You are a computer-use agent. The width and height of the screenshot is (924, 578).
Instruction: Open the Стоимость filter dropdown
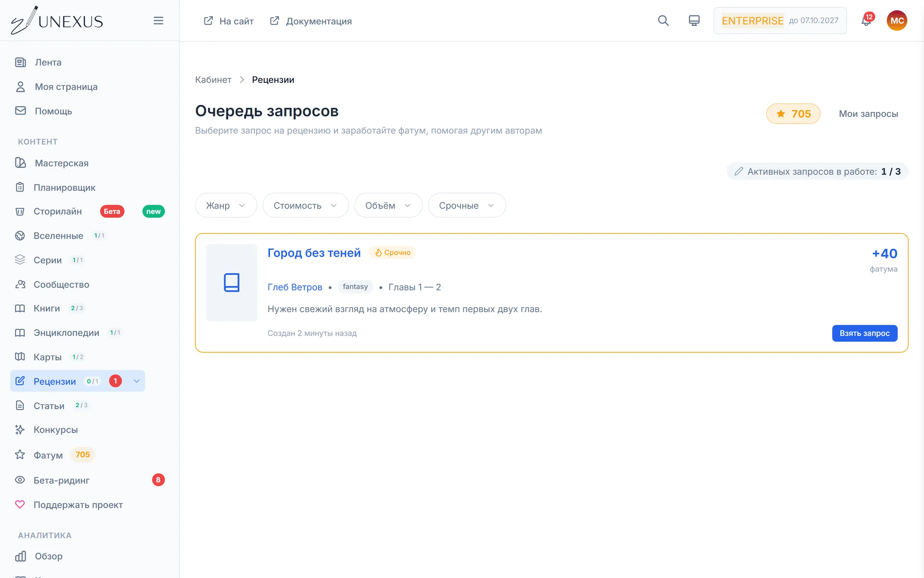(306, 205)
